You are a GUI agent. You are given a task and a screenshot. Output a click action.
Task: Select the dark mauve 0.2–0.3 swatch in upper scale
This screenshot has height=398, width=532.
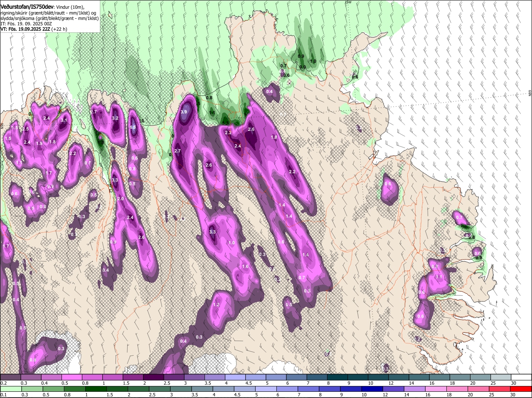coord(11,377)
